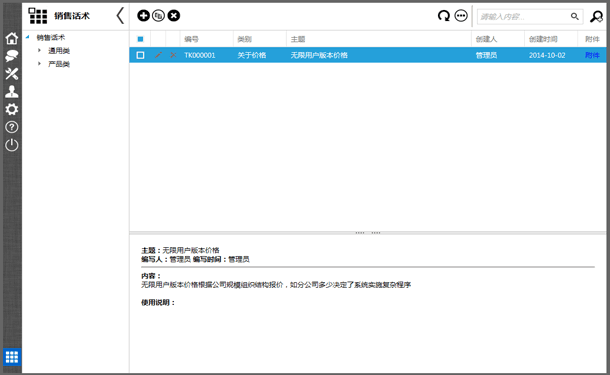
Task: Select 产品类 in the tree
Action: (59, 64)
